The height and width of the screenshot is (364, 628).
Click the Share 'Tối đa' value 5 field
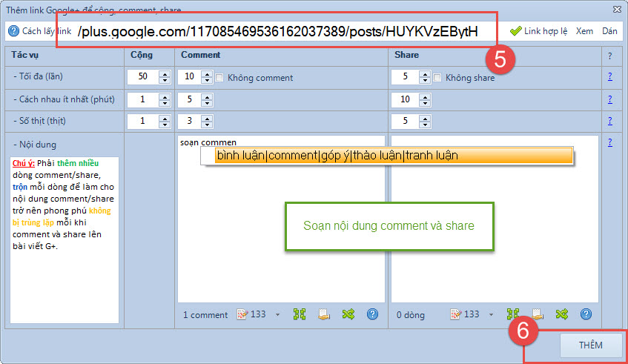point(406,77)
